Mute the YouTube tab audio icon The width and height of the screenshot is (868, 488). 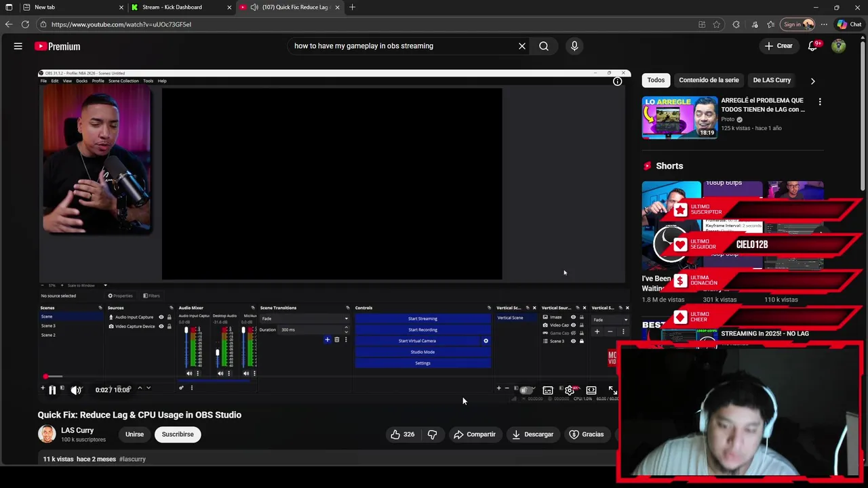[254, 7]
